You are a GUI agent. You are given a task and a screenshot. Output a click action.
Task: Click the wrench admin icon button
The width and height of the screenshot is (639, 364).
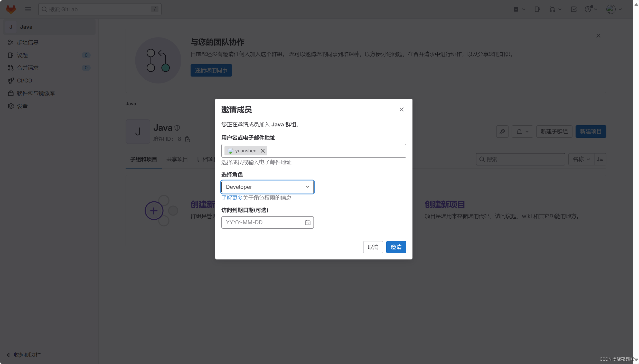[x=502, y=132]
